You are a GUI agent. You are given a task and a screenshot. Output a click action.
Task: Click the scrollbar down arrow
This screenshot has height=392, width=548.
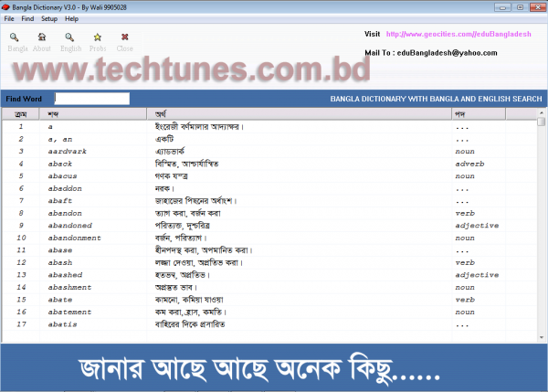[542, 337]
